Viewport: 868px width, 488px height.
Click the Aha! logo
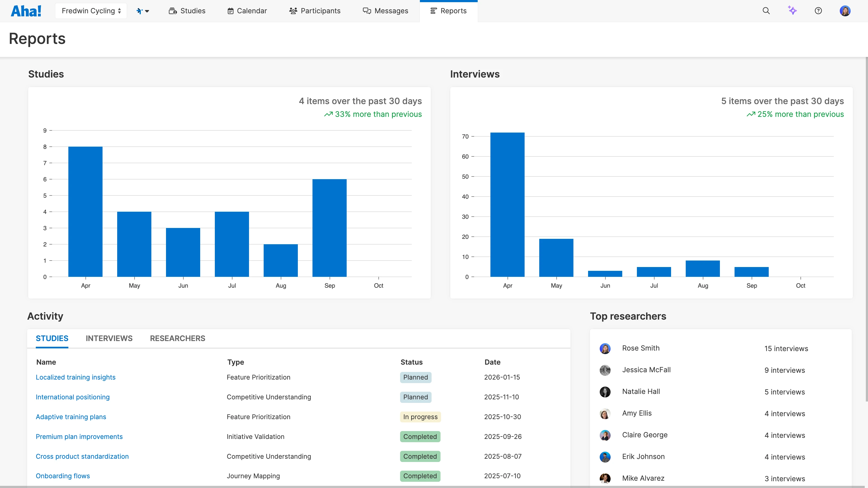tap(26, 11)
